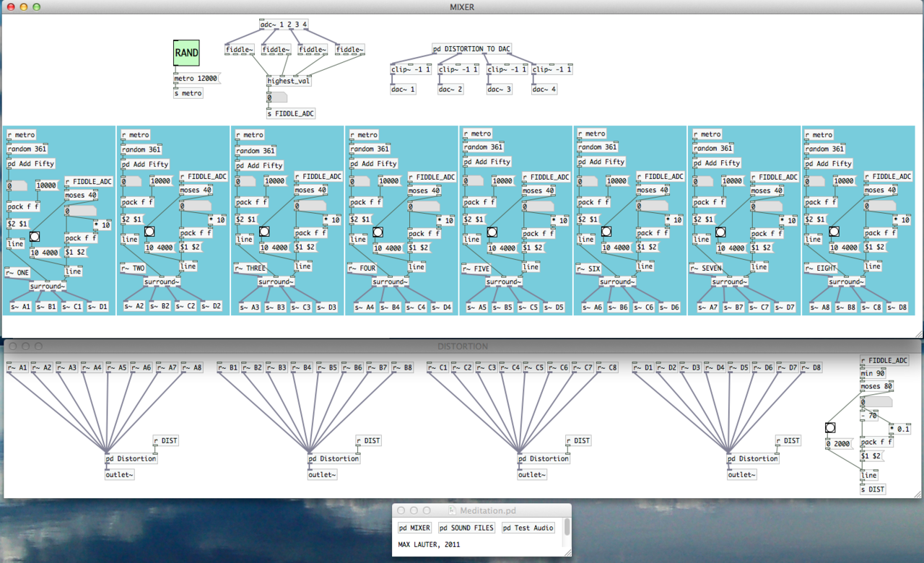
Task: Click the 'highest_val' object box
Action: [x=289, y=81]
